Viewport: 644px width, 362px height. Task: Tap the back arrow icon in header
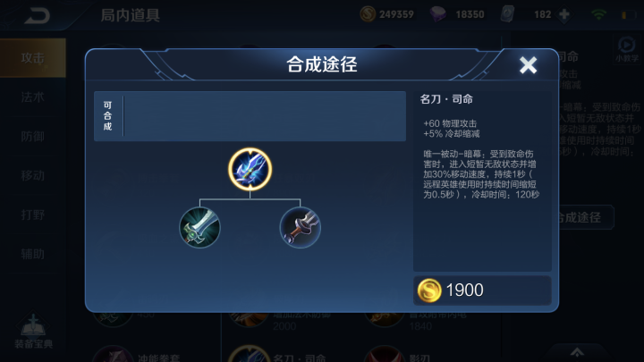pos(37,15)
